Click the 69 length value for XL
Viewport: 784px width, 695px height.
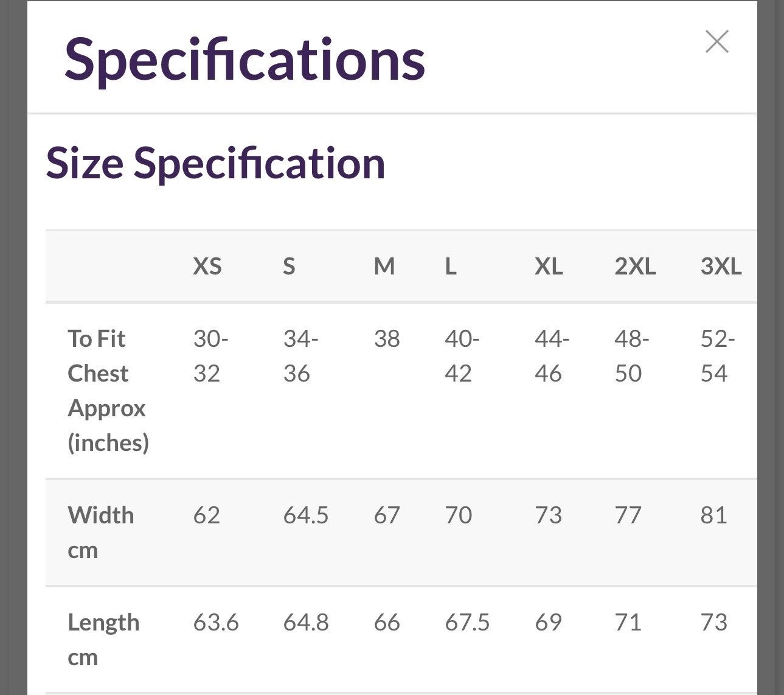click(x=548, y=623)
